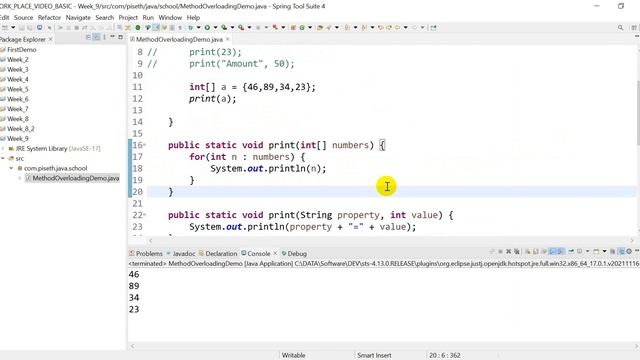The height and width of the screenshot is (360, 640).
Task: Click the magnifier search icon at top right
Action: pyautogui.click(x=620, y=27)
